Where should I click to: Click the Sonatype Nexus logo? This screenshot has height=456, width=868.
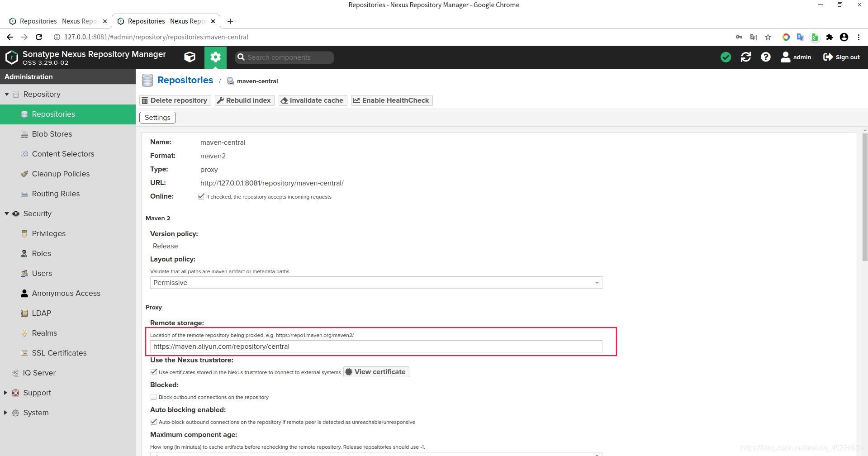click(12, 57)
